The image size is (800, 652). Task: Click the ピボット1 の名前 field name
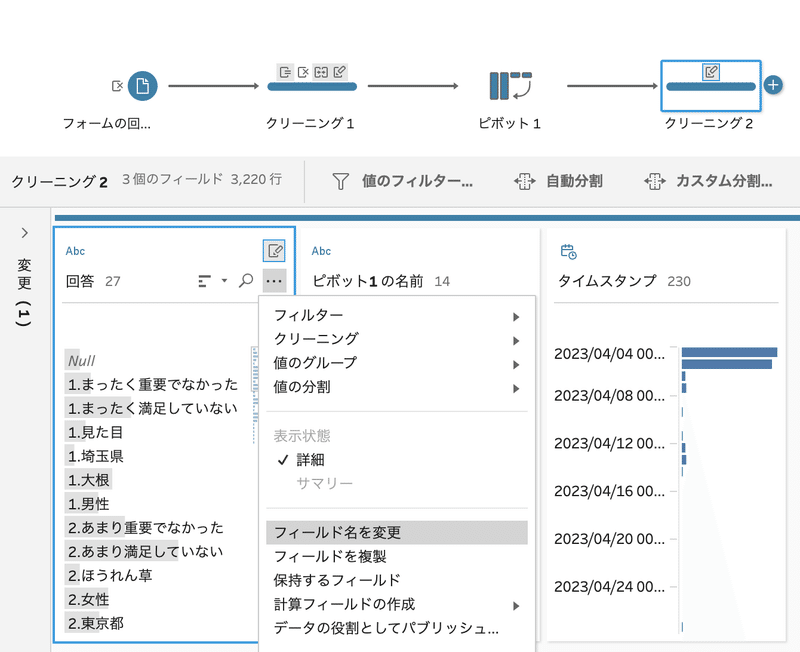(x=367, y=281)
